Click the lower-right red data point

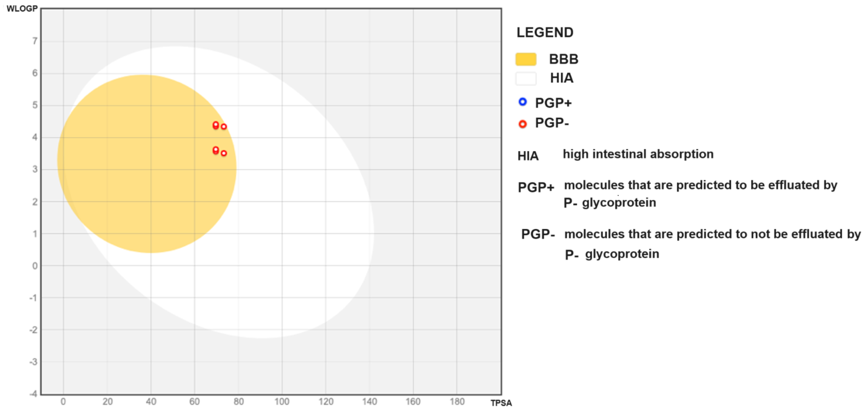click(x=224, y=153)
